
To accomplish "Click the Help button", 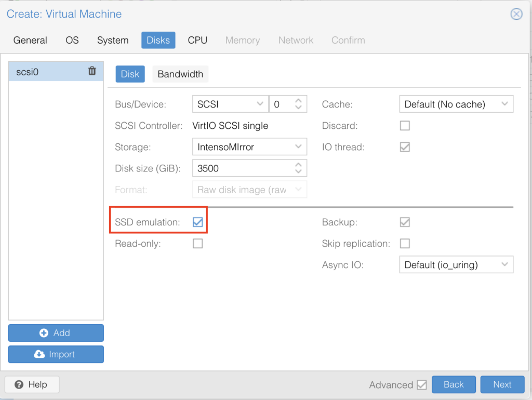I will [32, 384].
